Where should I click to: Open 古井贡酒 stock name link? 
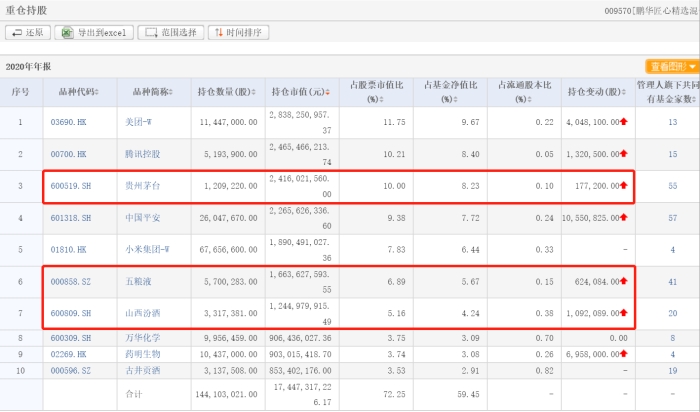[x=142, y=371]
